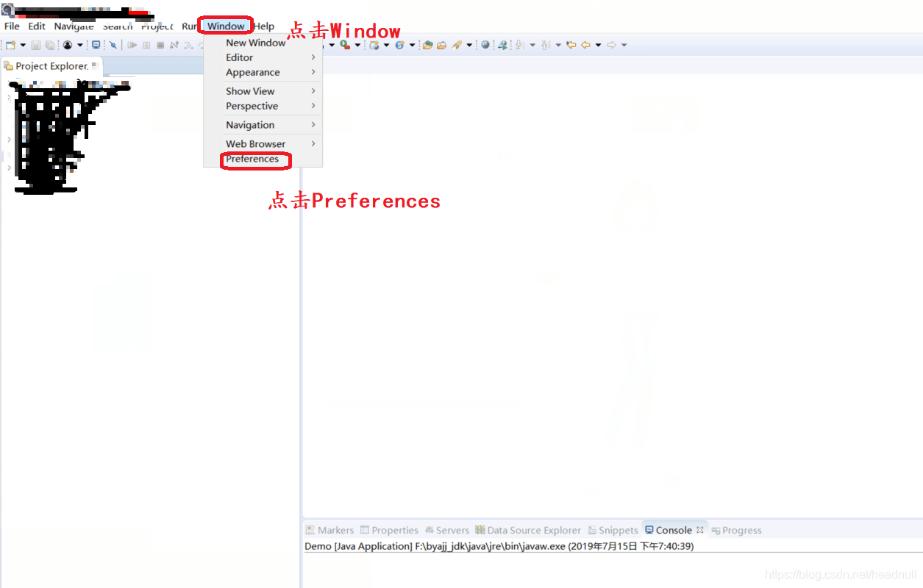Click the Back navigation arrow icon
The width and height of the screenshot is (923, 588).
(585, 45)
